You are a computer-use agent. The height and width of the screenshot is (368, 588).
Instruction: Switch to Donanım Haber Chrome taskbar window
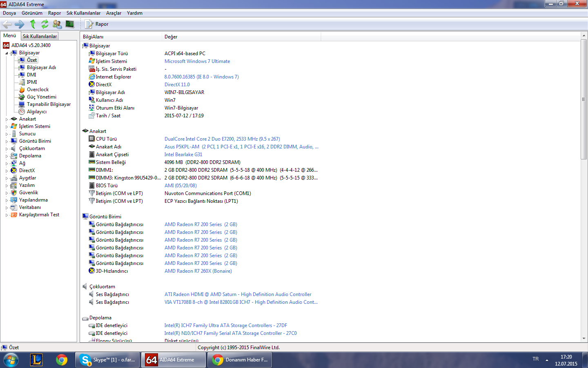pos(240,360)
